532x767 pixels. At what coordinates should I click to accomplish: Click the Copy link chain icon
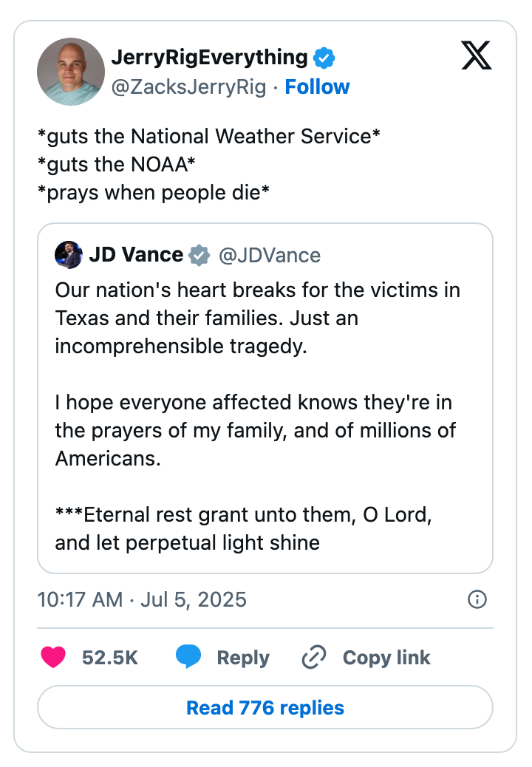313,657
